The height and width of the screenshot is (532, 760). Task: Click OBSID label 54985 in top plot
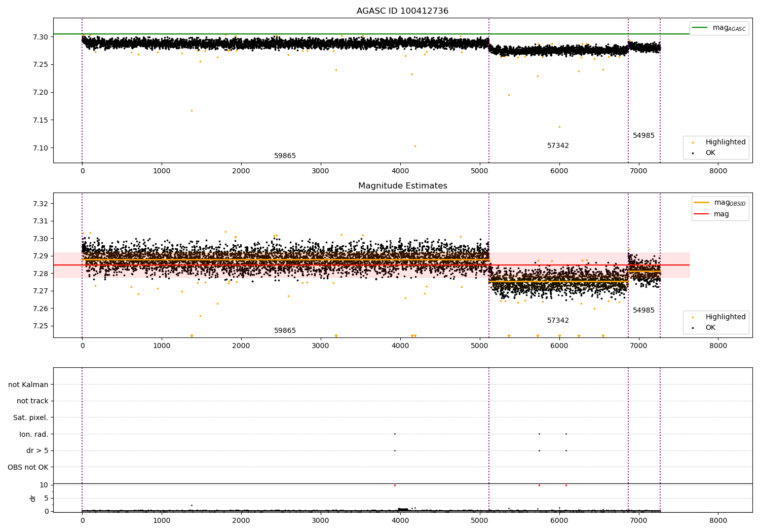click(x=643, y=136)
